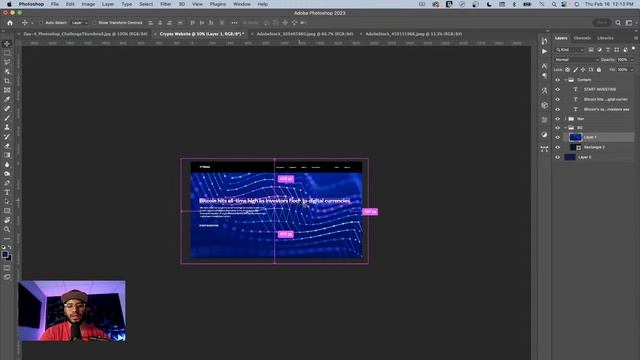640x360 pixels.
Task: Hide the BG group layer
Action: point(558,128)
